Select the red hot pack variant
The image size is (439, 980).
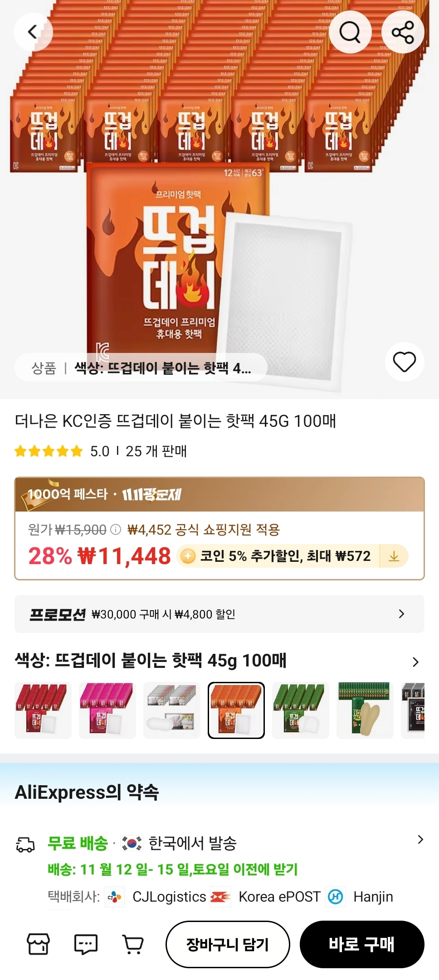[43, 710]
